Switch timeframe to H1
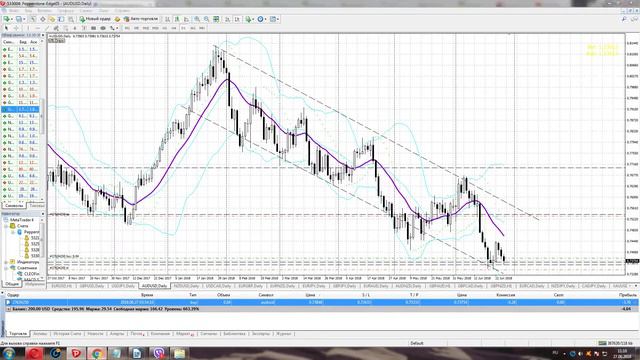 click(164, 28)
